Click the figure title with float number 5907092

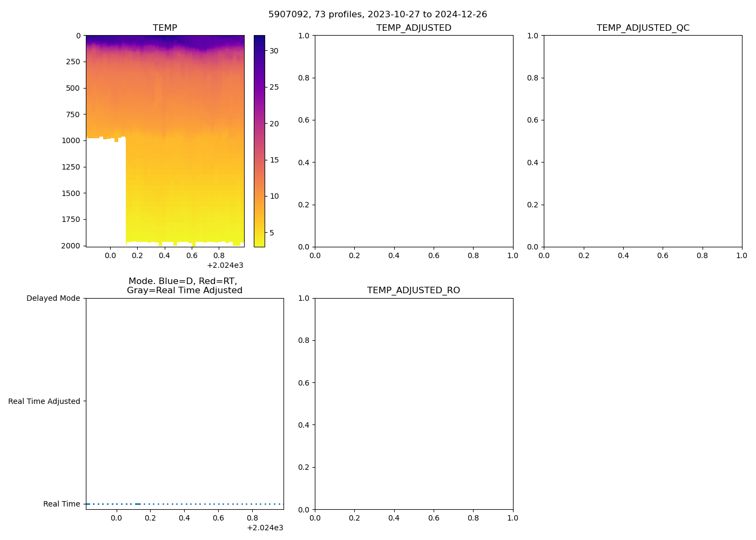(x=377, y=15)
